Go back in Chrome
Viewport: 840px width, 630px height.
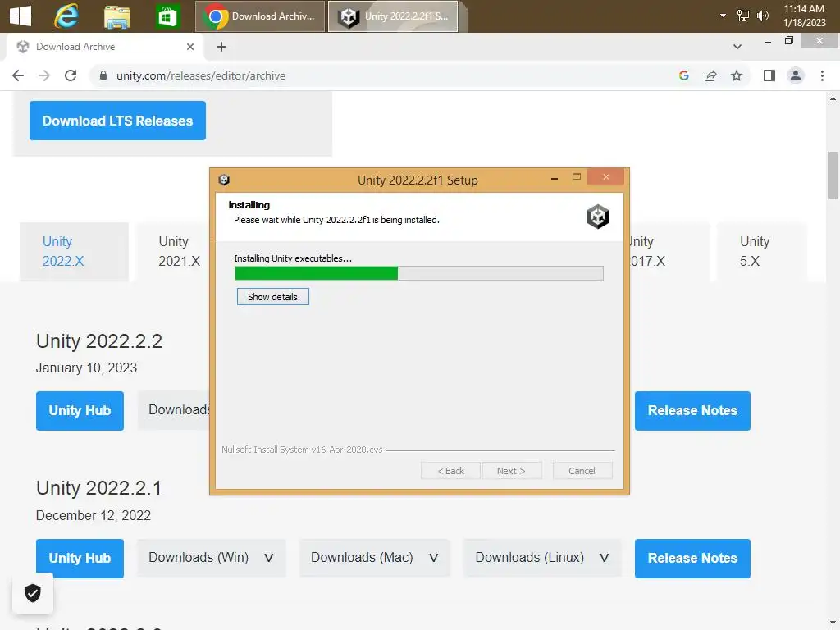[18, 75]
